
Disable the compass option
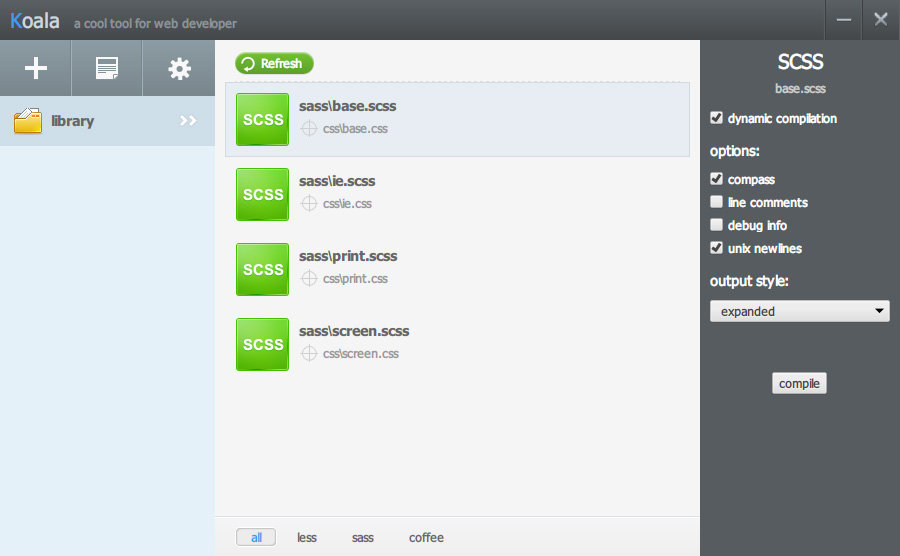[716, 179]
